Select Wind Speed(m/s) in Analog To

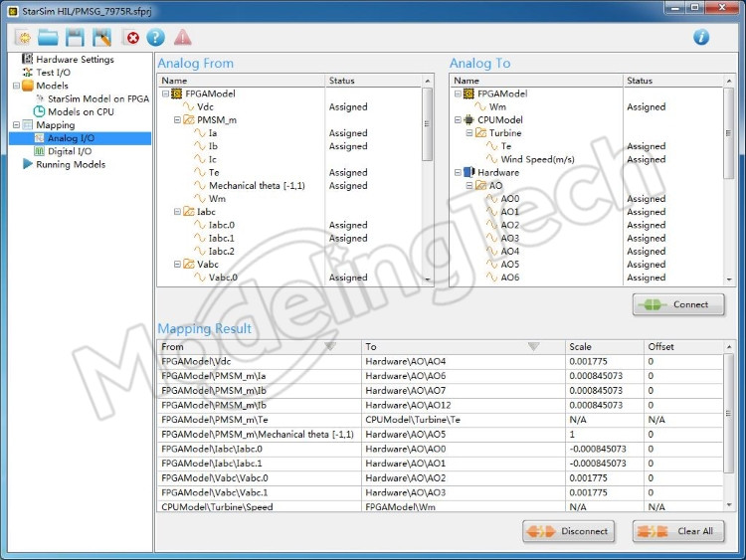click(537, 159)
